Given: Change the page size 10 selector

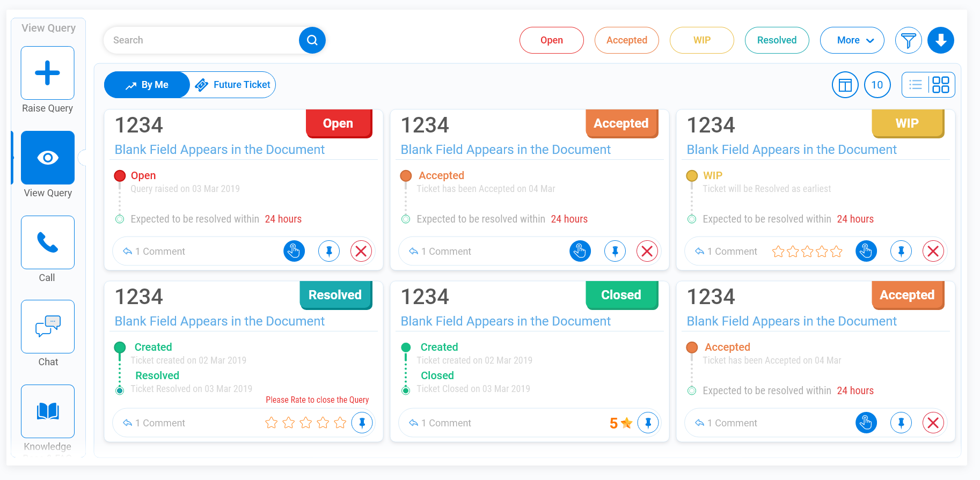Looking at the screenshot, I should 877,85.
